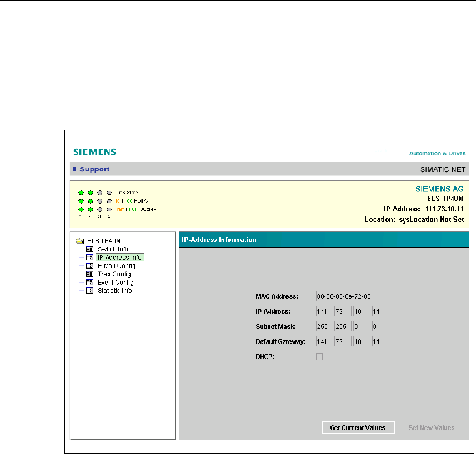Click port 3 Mbit/s speed LED

[100, 201]
